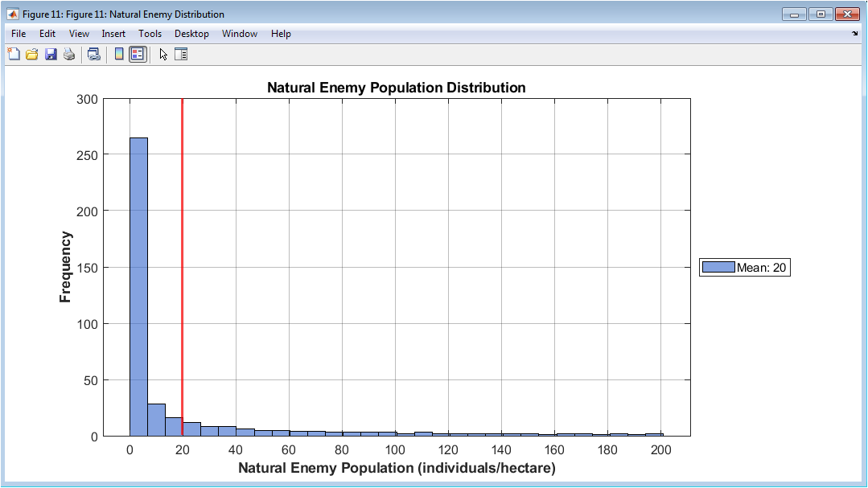
Task: Open the Tools menu
Action: [150, 34]
